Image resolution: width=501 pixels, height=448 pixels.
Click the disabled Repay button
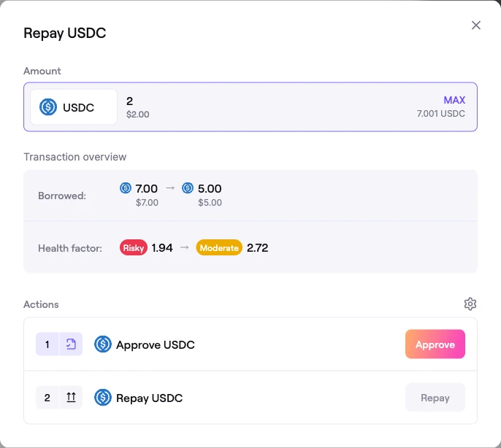(x=435, y=397)
